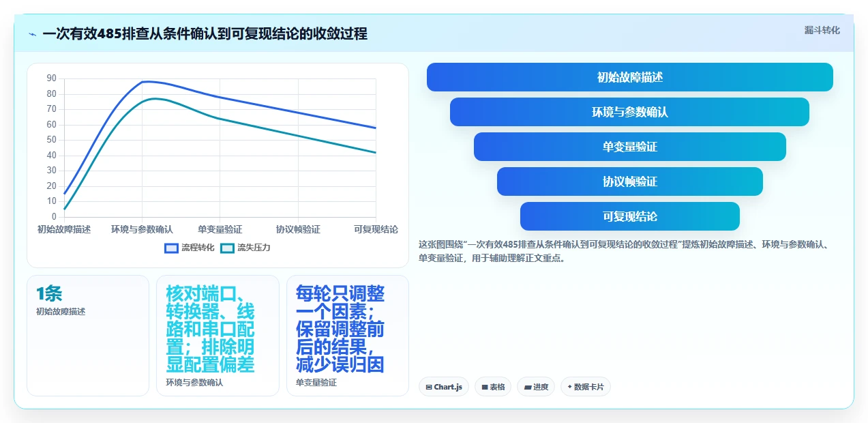Screen dimensions: 868x423
Task: Click the x-axis label 环境与参数确认
Action: 142,229
